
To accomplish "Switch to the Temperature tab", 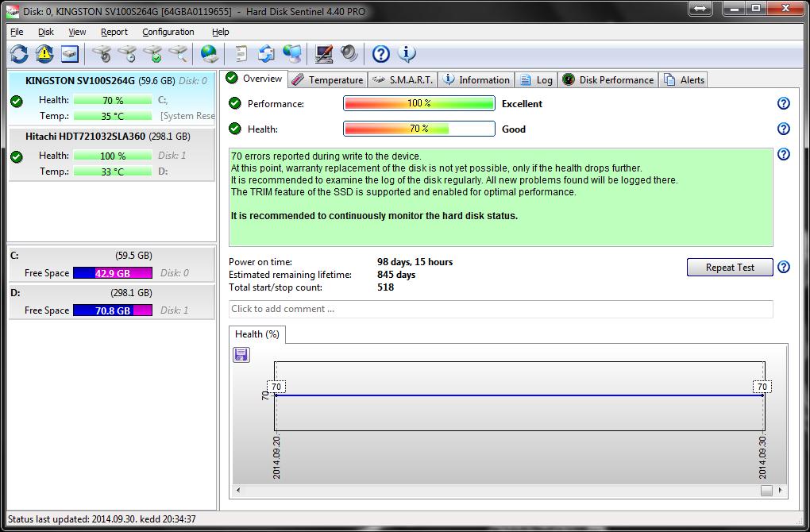I will coord(327,80).
